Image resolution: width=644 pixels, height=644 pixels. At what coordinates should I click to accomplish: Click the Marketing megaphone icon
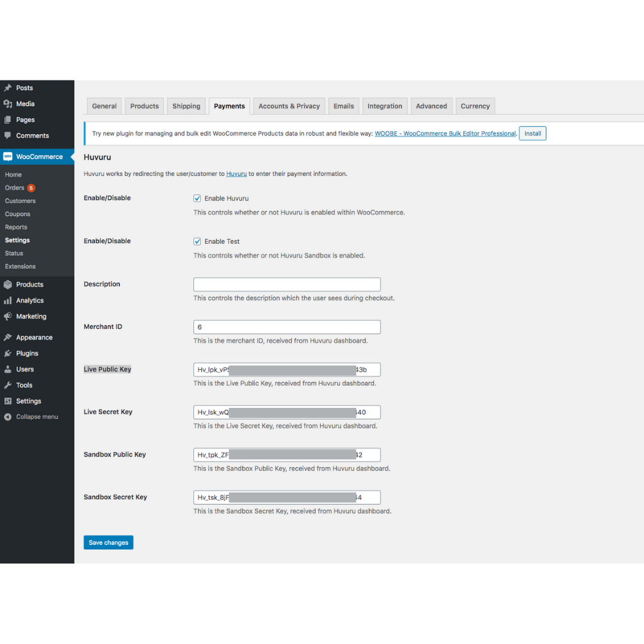(x=8, y=317)
